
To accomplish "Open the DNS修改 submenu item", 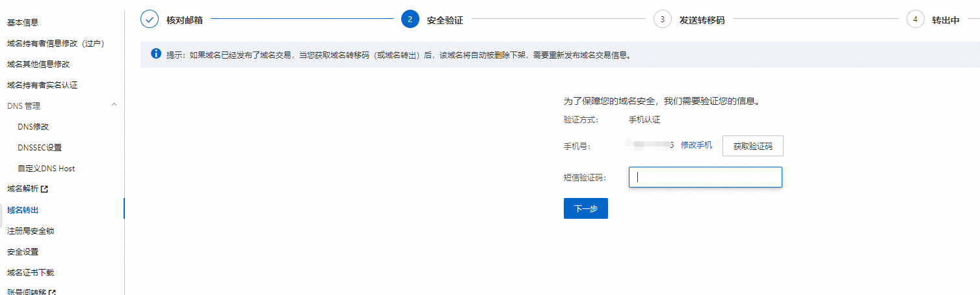I will click(x=33, y=127).
